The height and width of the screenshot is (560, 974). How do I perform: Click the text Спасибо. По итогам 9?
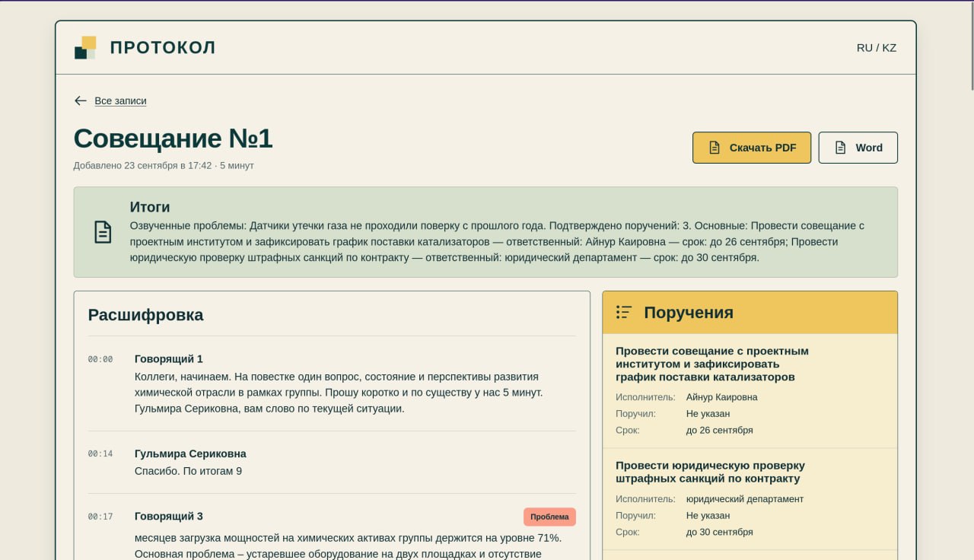point(188,471)
